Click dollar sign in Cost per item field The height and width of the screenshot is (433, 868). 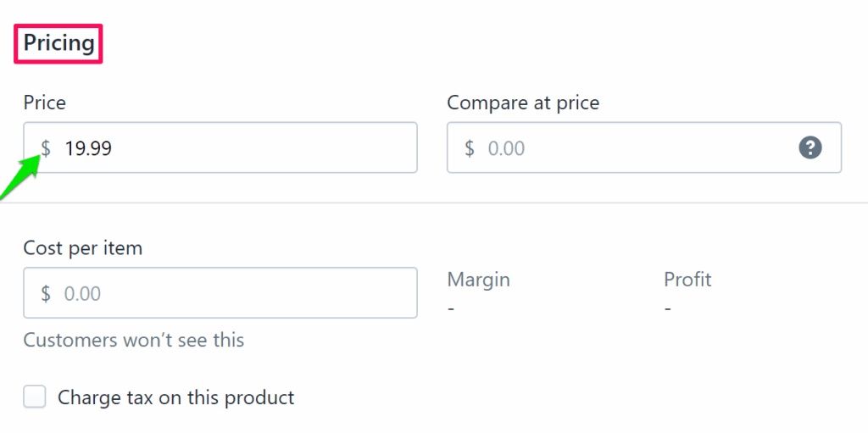[x=46, y=294]
